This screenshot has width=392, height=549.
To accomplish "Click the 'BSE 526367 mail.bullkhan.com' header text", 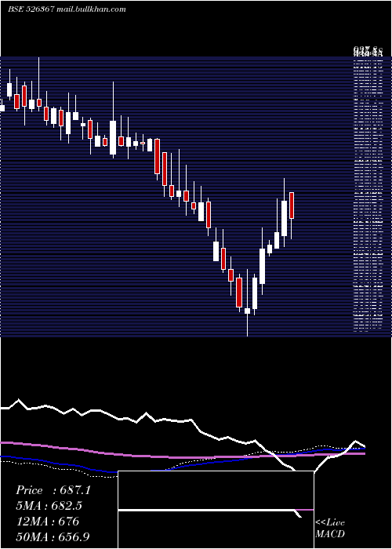I will (67, 9).
